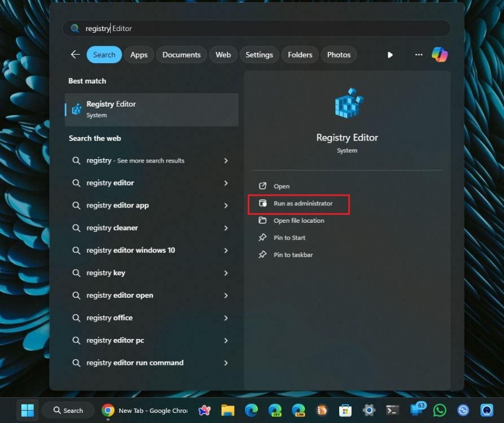Open Microsoft Store from the taskbar

click(345, 410)
